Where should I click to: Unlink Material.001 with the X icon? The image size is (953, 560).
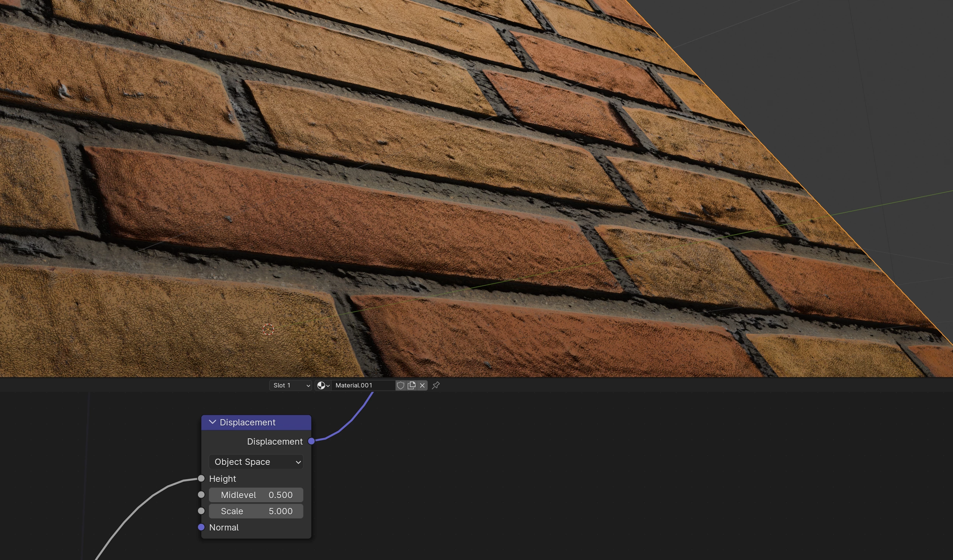pos(422,385)
